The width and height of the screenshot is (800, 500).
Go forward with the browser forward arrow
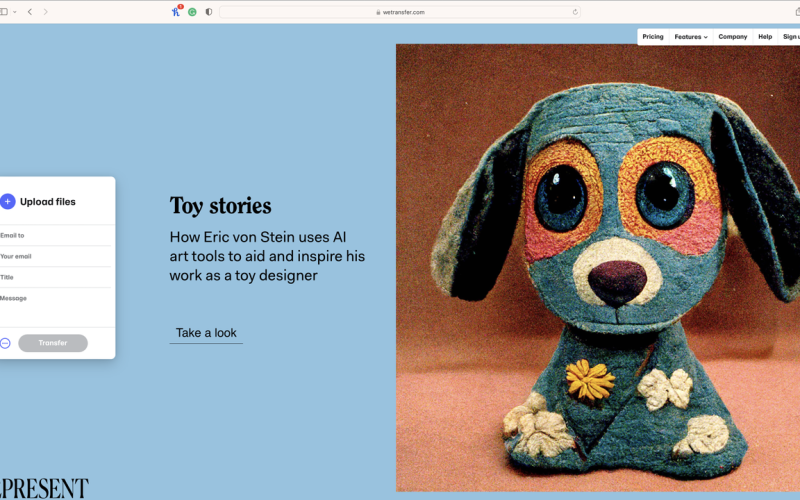45,12
